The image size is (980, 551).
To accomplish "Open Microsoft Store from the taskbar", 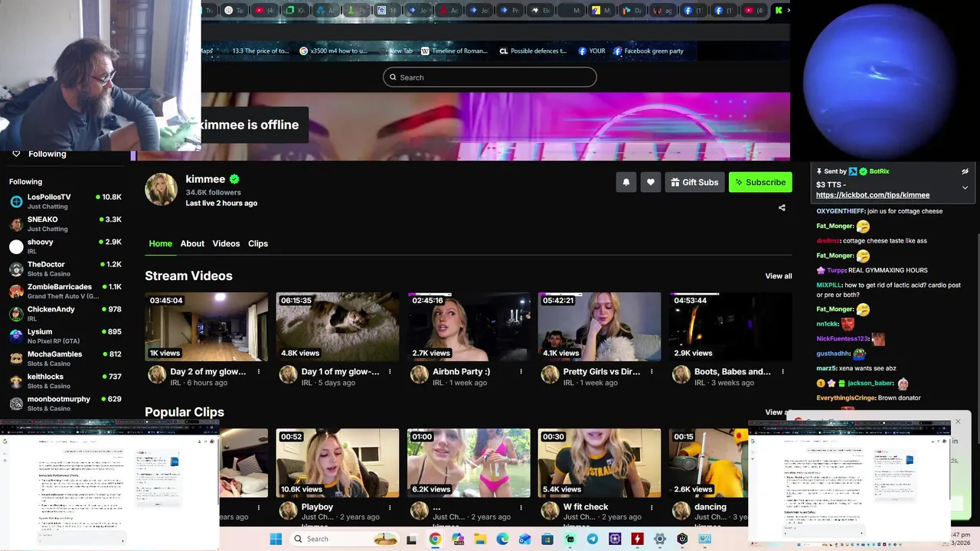I will tap(547, 539).
